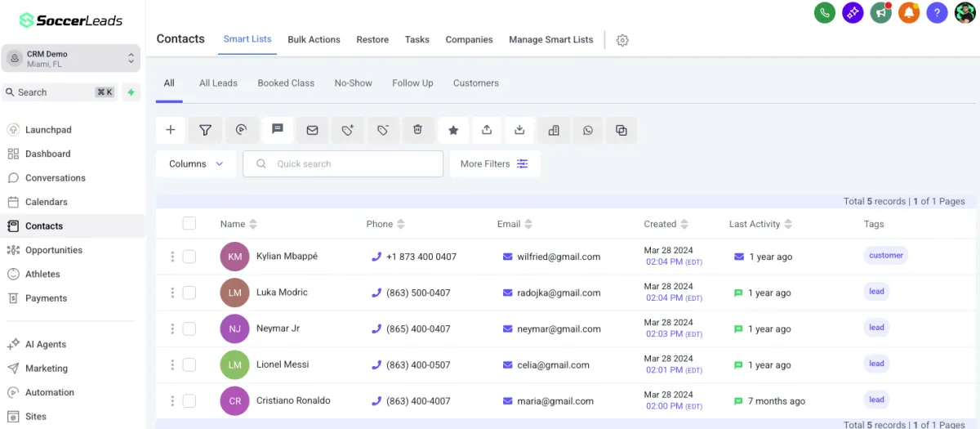Image resolution: width=980 pixels, height=429 pixels.
Task: Go to the Companies tab
Action: (469, 40)
